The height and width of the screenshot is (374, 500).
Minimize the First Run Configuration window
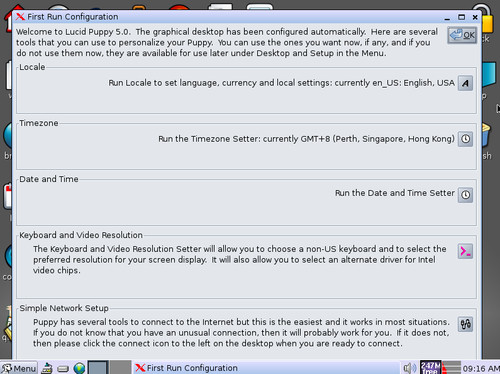pyautogui.click(x=447, y=17)
